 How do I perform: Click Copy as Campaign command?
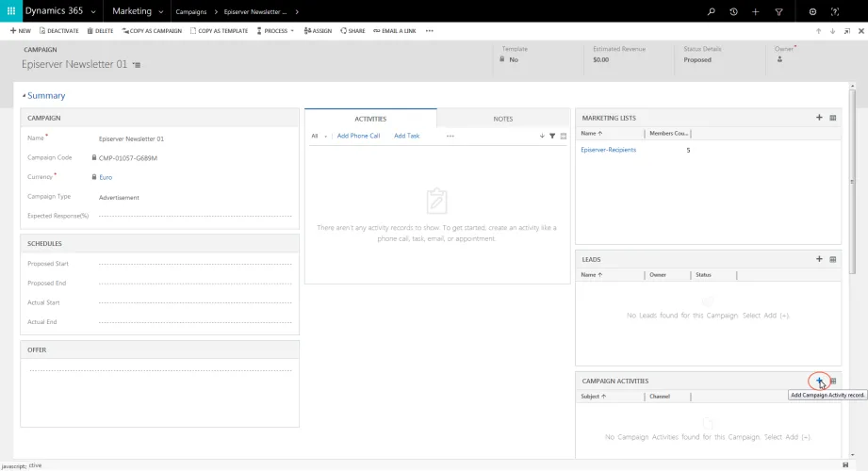[x=152, y=31]
